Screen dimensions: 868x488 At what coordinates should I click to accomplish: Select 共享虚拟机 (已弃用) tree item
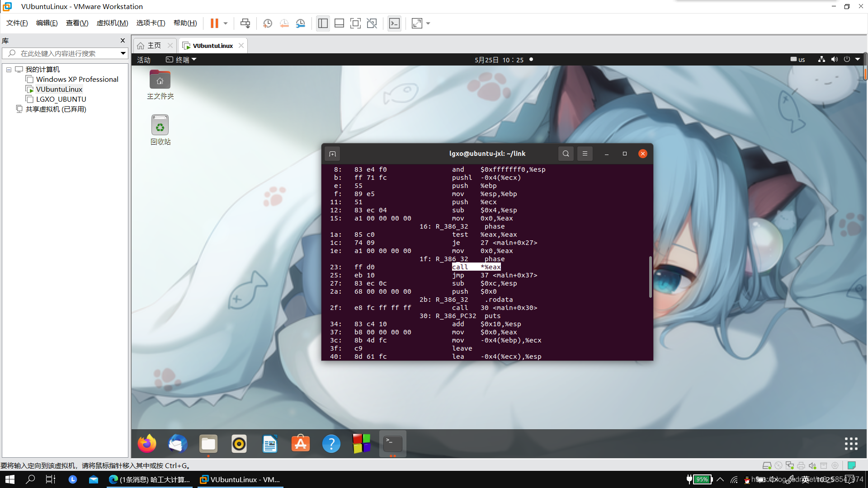[x=56, y=109]
